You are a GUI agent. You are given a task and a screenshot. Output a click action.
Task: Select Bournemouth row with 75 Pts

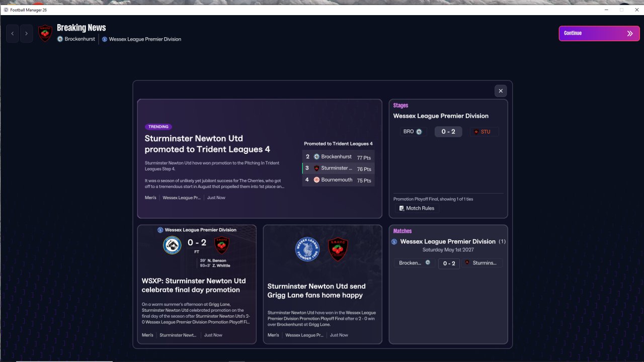(x=338, y=180)
